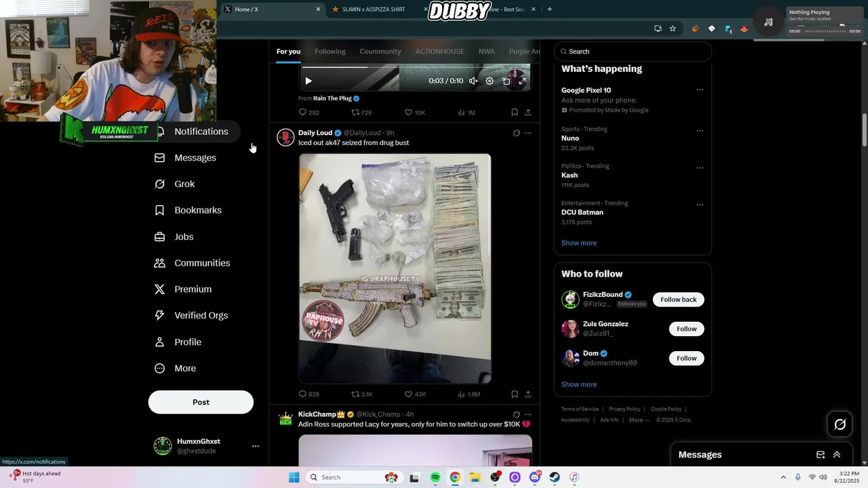The image size is (868, 488).
Task: Bookmark this page with the star icon
Action: 673,28
